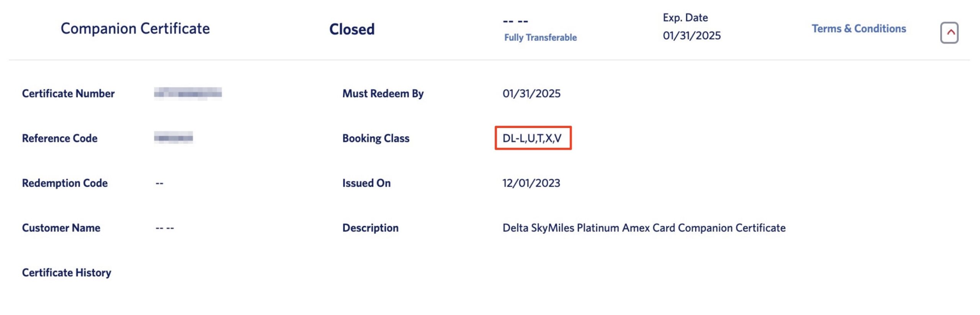Select the Redemption Code dashes
This screenshot has width=980, height=315.
159,183
